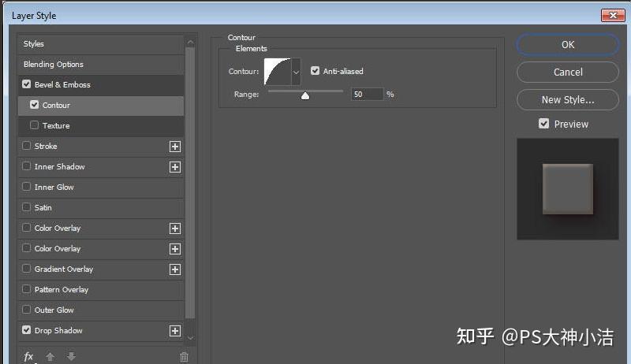Select Texture sub-effect row

[101, 126]
